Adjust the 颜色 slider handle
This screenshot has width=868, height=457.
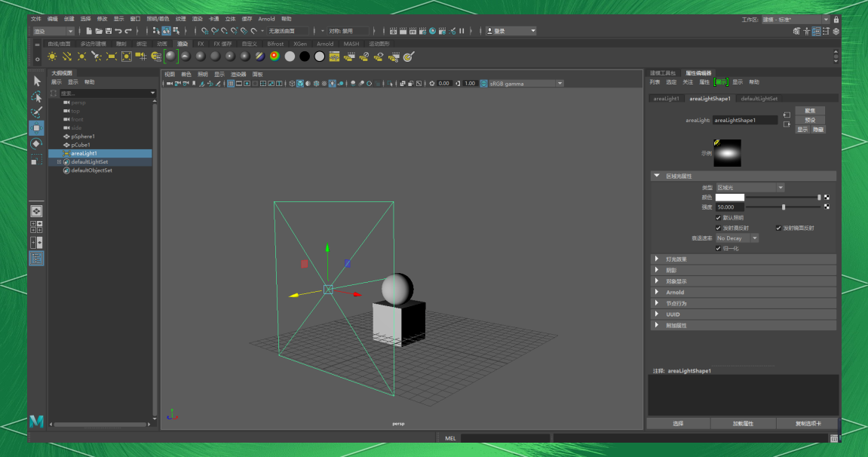click(819, 198)
